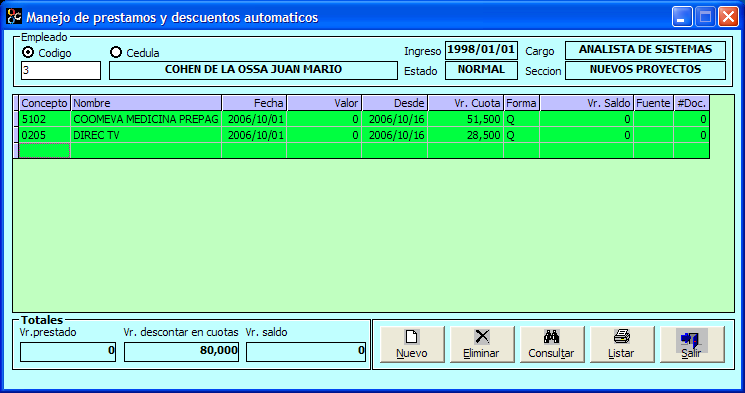
Task: Close the Manejo de prestamos window
Action: (x=728, y=17)
